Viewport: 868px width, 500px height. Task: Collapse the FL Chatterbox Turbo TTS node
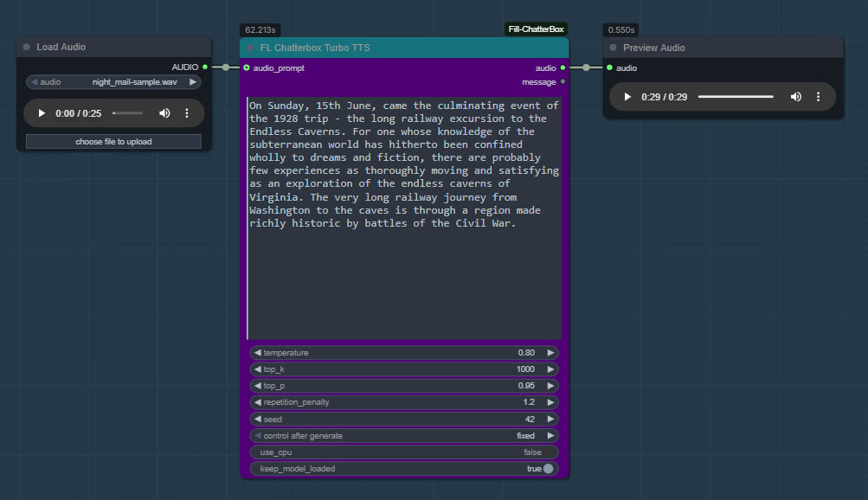click(251, 48)
